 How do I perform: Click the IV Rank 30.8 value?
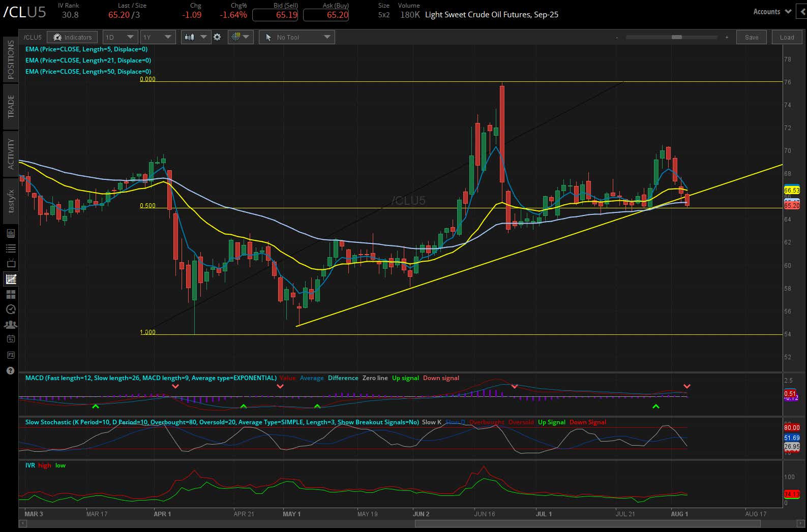(70, 15)
